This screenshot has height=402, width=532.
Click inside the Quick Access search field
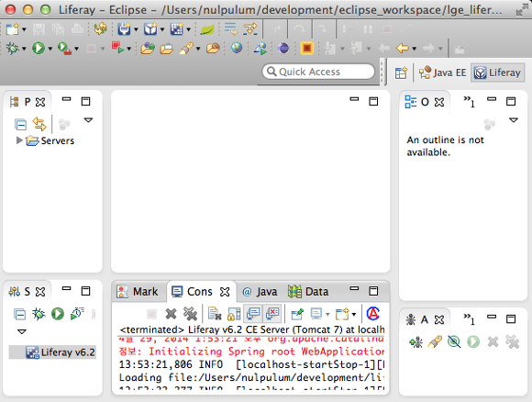pos(318,72)
